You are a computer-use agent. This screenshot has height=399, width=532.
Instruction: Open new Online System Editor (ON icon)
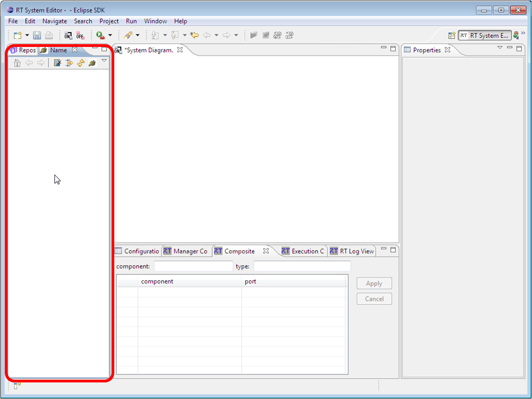click(68, 35)
